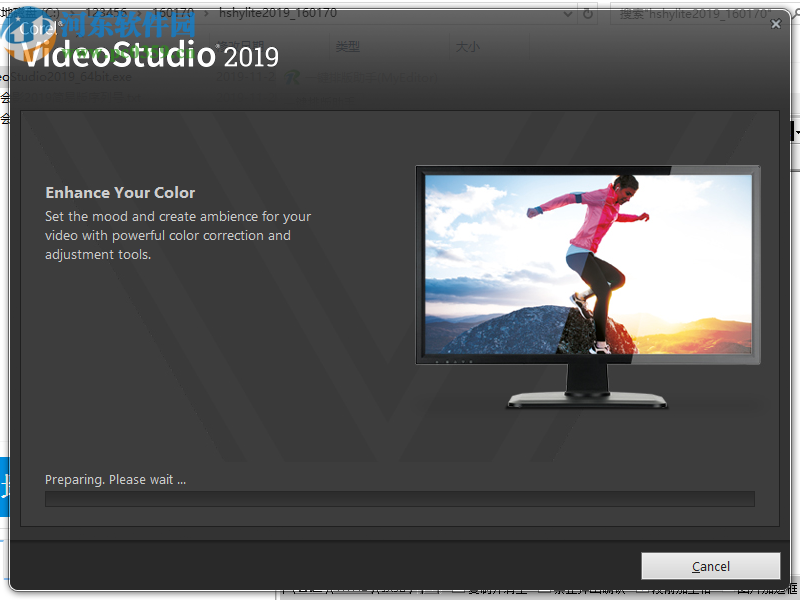This screenshot has height=600, width=800.
Task: Close the Windows Explorer window
Action: pyautogui.click(x=777, y=23)
